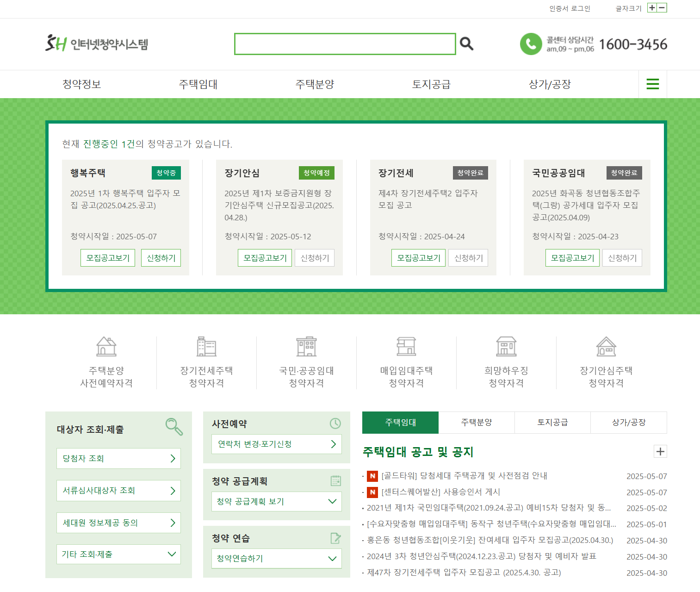Click the green call center phone icon

[531, 44]
